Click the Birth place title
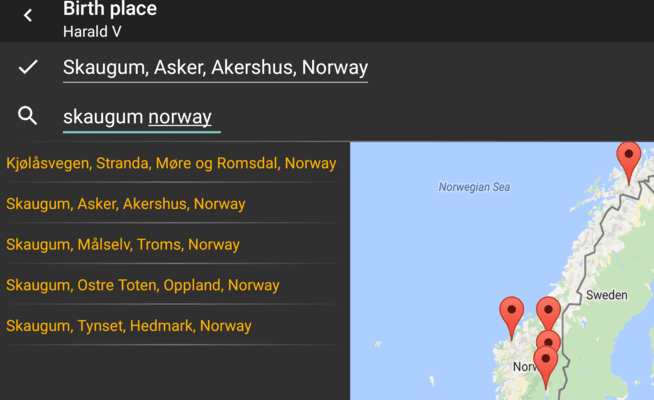Screen dimensions: 654x400 click(110, 8)
